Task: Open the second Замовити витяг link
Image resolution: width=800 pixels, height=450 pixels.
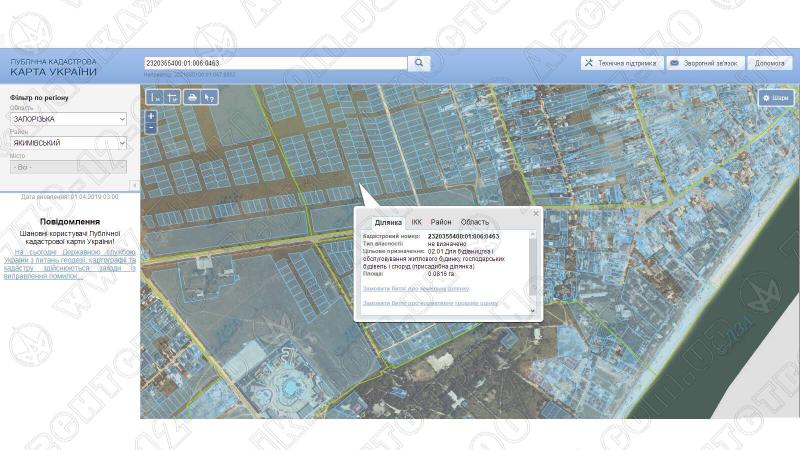Action: [x=430, y=303]
